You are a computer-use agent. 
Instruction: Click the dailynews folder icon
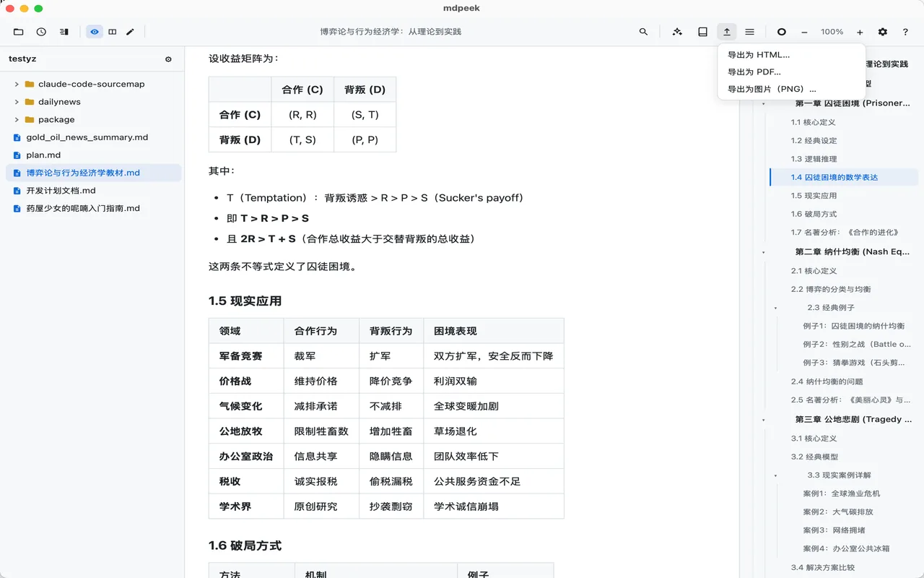tap(30, 102)
